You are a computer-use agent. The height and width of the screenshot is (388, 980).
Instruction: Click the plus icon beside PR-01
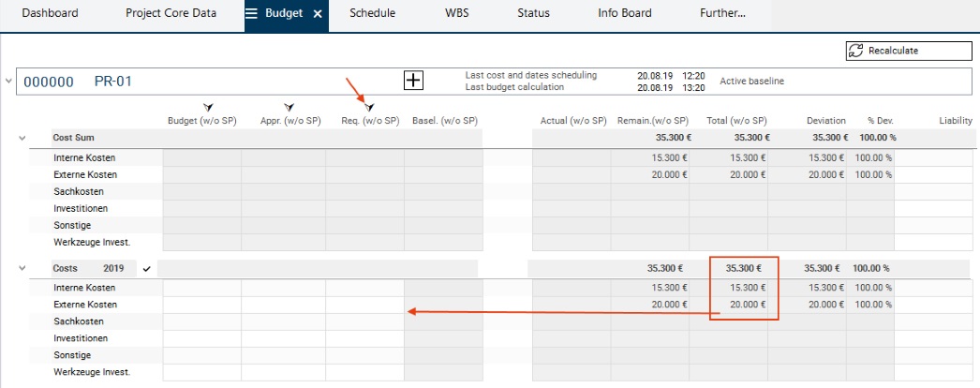pos(413,81)
